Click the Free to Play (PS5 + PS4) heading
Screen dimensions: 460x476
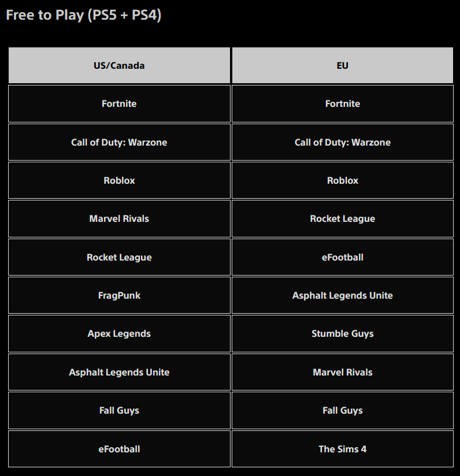(x=83, y=15)
